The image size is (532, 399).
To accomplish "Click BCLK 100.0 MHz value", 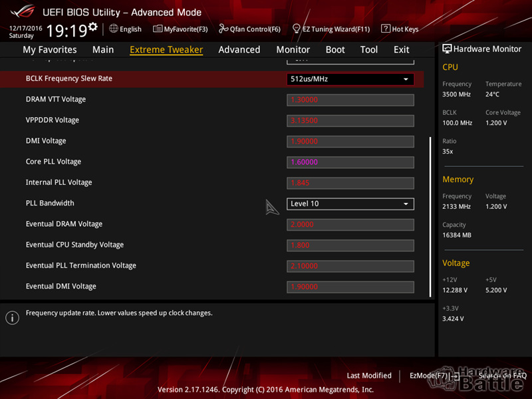I will click(457, 123).
